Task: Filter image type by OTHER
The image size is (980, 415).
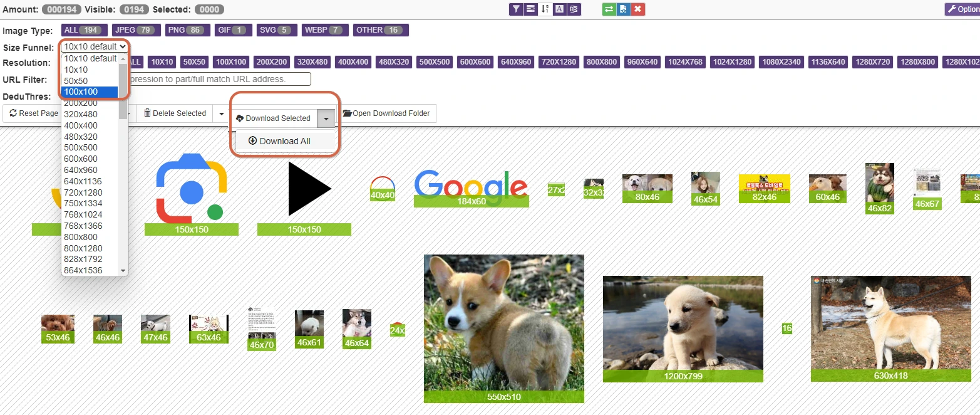Action: click(x=381, y=30)
